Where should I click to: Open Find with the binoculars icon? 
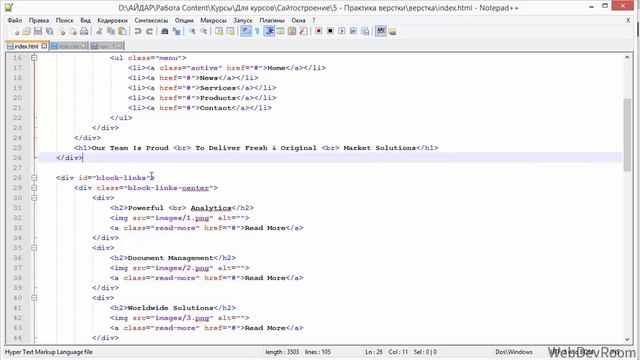pos(165,31)
